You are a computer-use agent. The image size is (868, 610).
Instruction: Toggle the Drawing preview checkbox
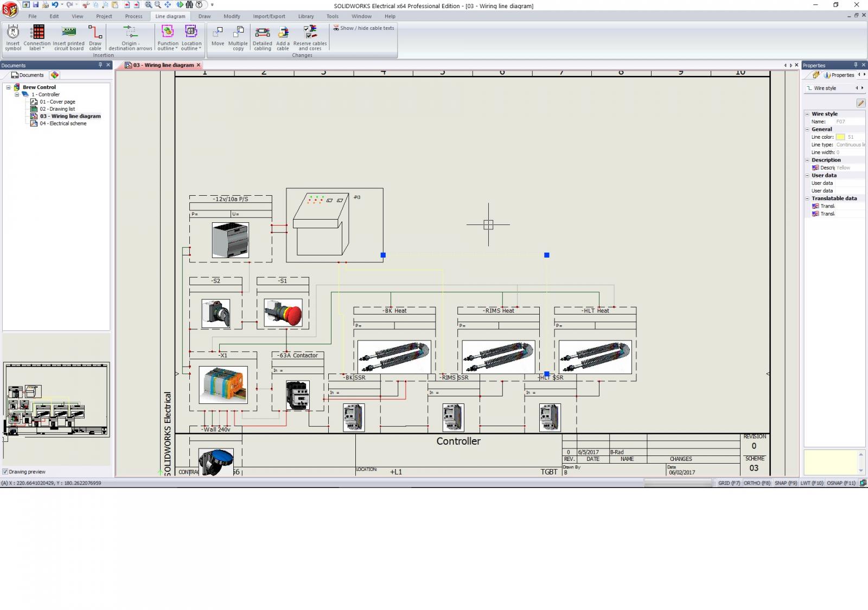pyautogui.click(x=5, y=472)
